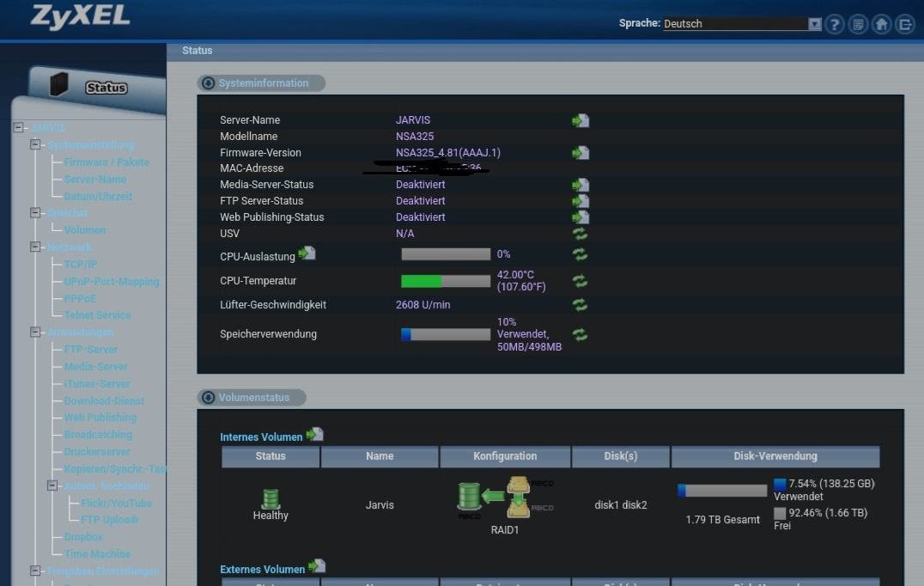The image size is (924, 586).
Task: Open Internes Volumen settings arrow icon
Action: pyautogui.click(x=314, y=435)
